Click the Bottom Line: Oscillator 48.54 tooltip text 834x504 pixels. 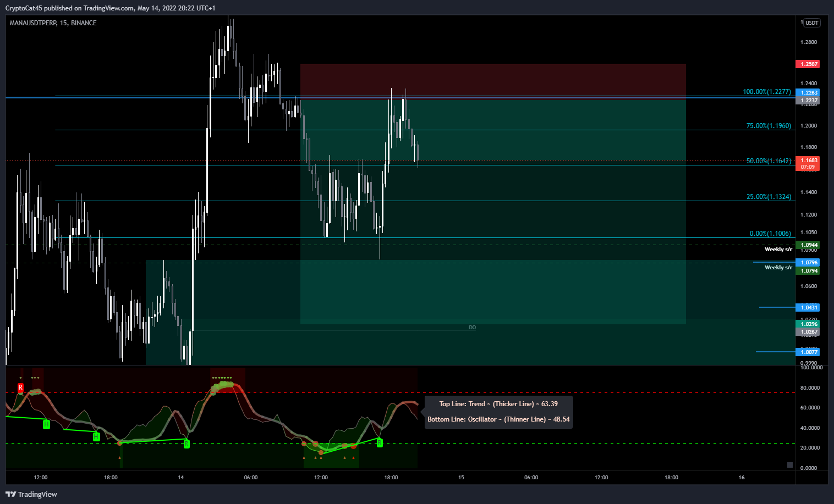pyautogui.click(x=498, y=419)
